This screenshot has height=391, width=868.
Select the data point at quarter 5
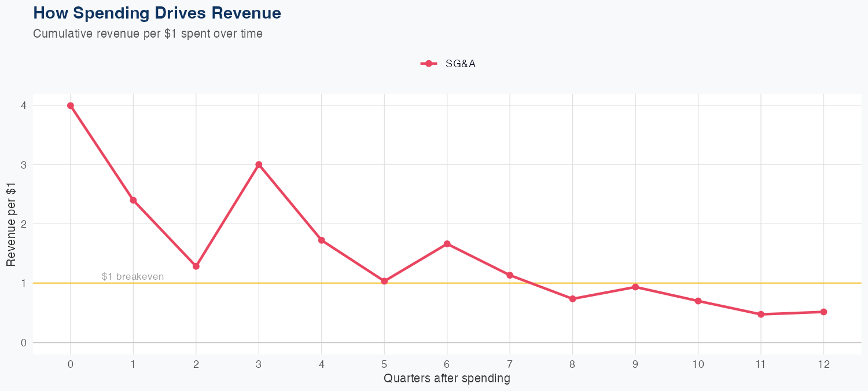click(384, 281)
